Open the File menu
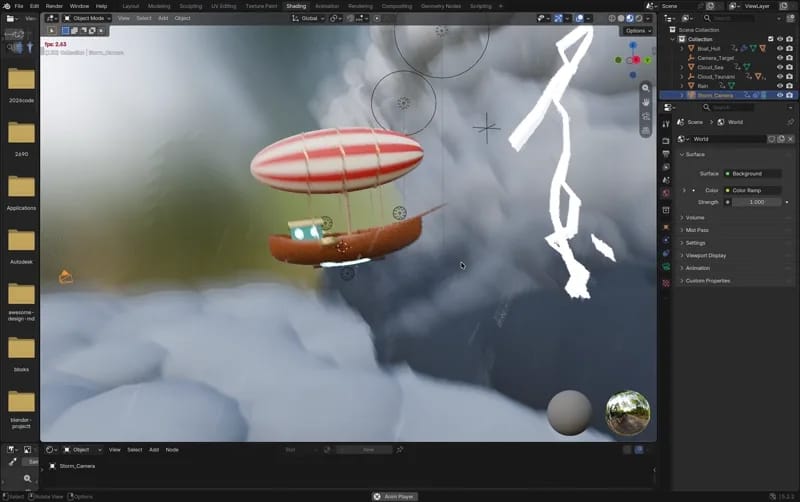 click(19, 6)
